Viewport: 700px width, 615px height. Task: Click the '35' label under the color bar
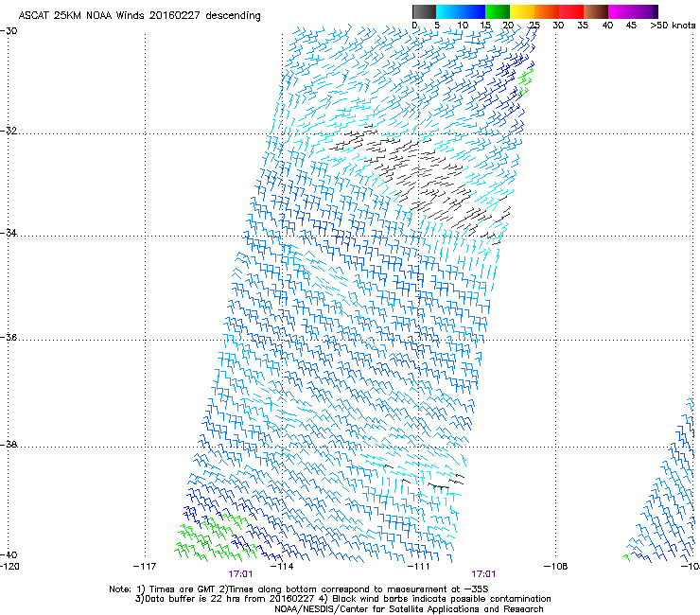point(583,26)
